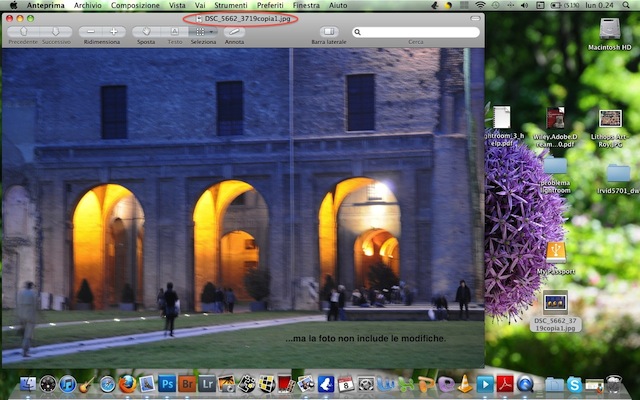Open the Vai menu
This screenshot has width=640, height=400.
[x=200, y=5]
